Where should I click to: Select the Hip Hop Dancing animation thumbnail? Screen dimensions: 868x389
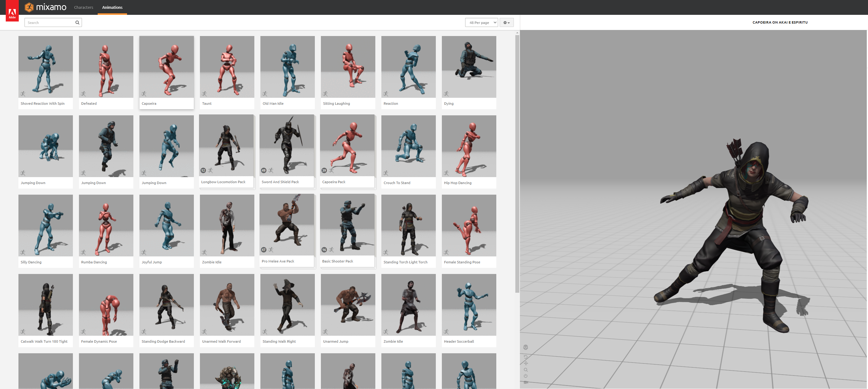tap(469, 146)
